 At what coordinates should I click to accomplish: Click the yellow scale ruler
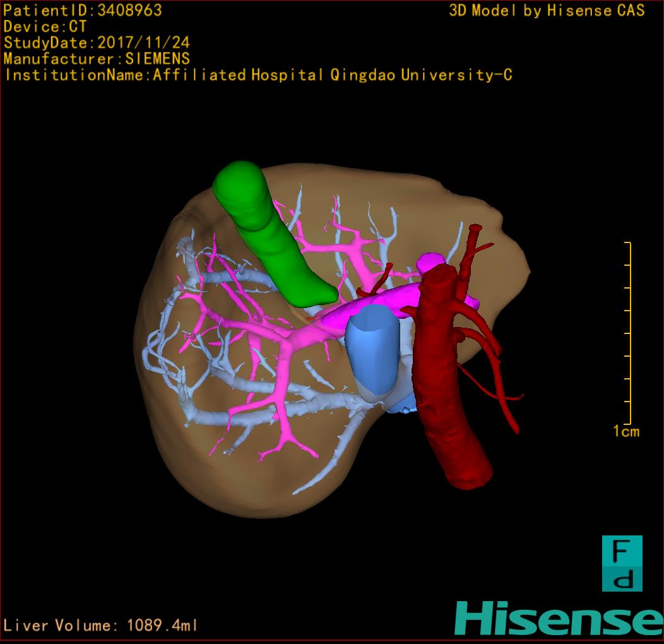[629, 333]
